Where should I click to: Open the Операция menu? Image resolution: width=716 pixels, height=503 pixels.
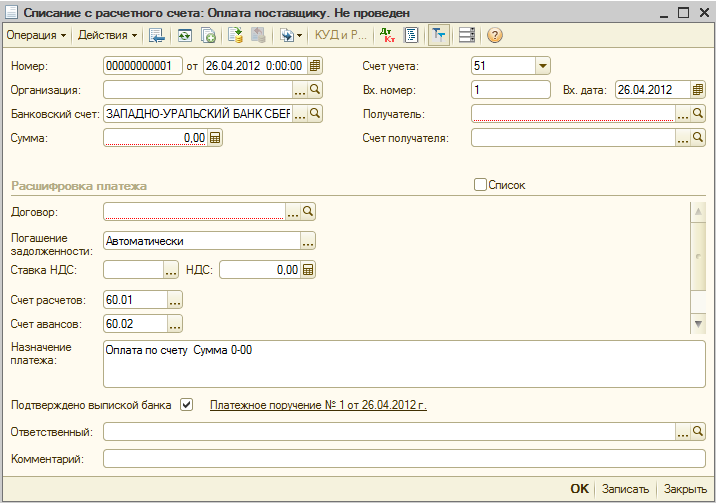(36, 35)
